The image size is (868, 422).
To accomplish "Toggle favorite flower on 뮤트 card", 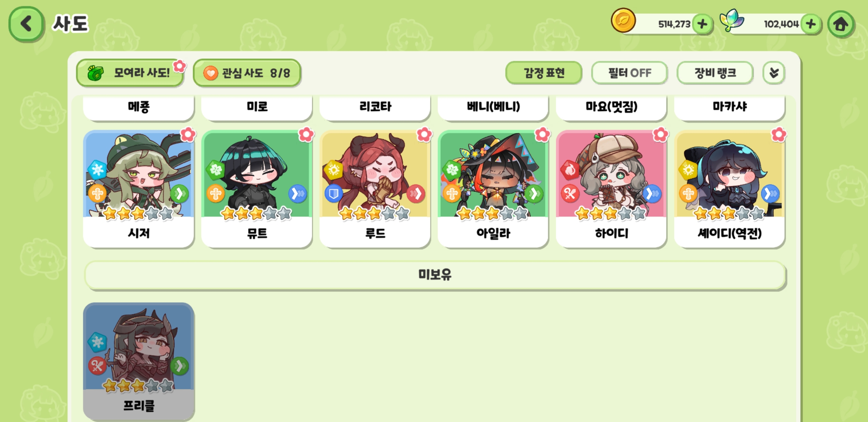I will pyautogui.click(x=306, y=134).
